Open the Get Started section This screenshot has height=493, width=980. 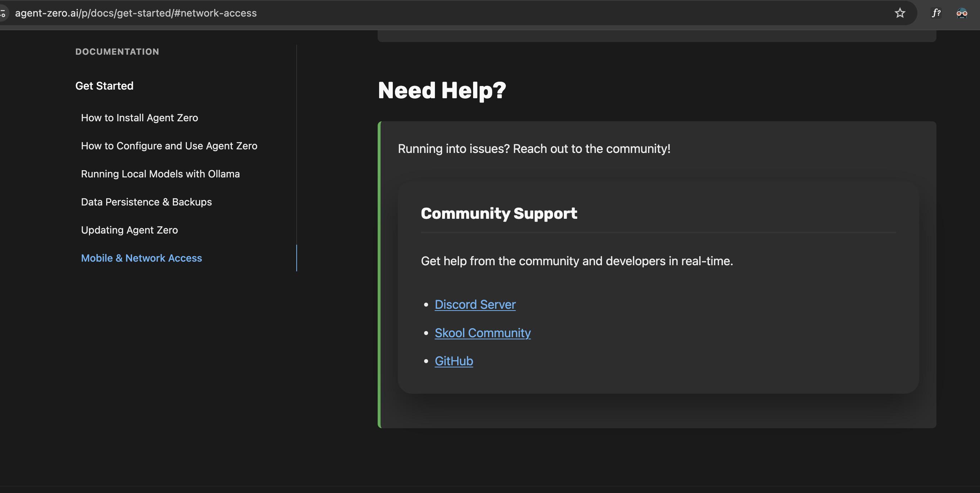click(x=104, y=86)
